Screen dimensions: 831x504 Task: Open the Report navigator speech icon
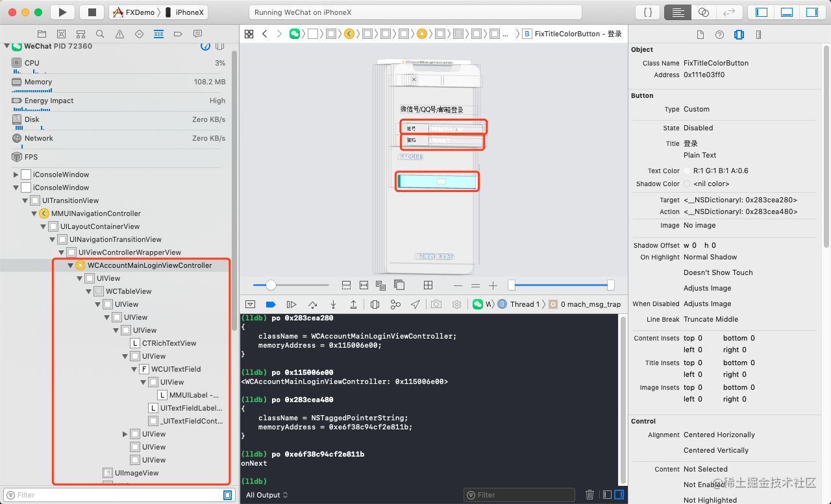pyautogui.click(x=197, y=34)
